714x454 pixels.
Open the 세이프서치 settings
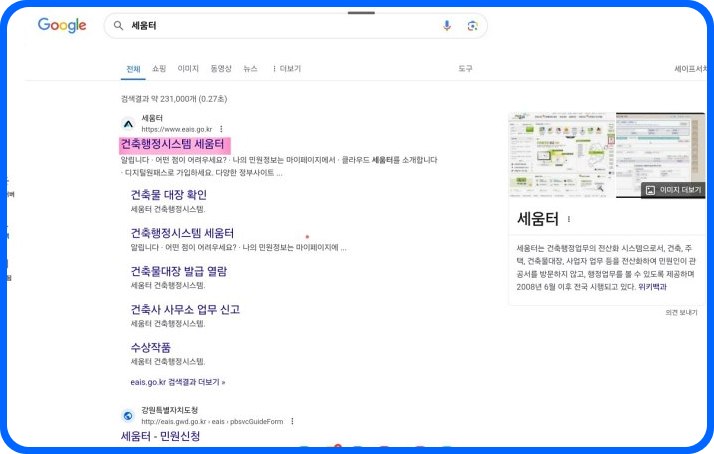[x=690, y=69]
